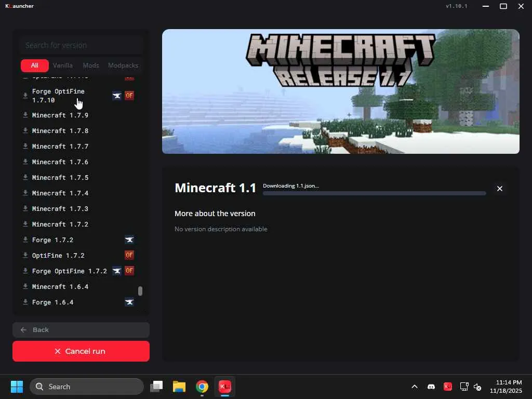Click the Search for version field
Viewport: 532px width, 399px height.
[x=81, y=45]
